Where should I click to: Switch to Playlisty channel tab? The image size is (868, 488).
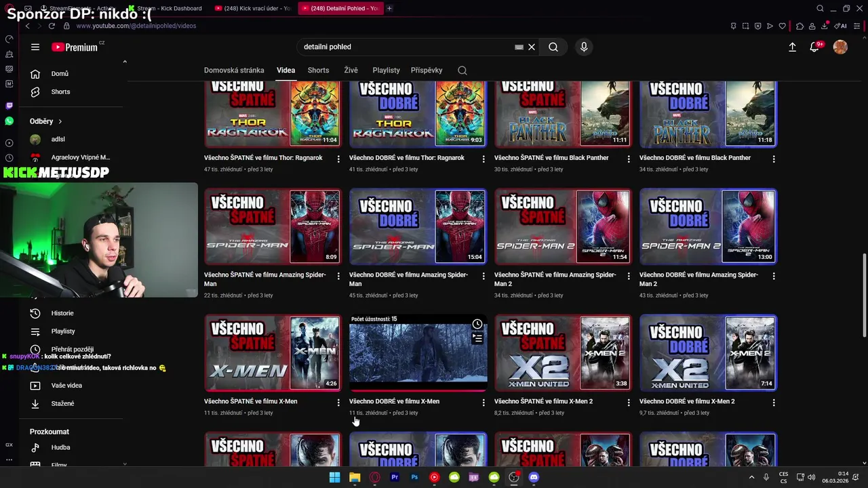tap(386, 70)
